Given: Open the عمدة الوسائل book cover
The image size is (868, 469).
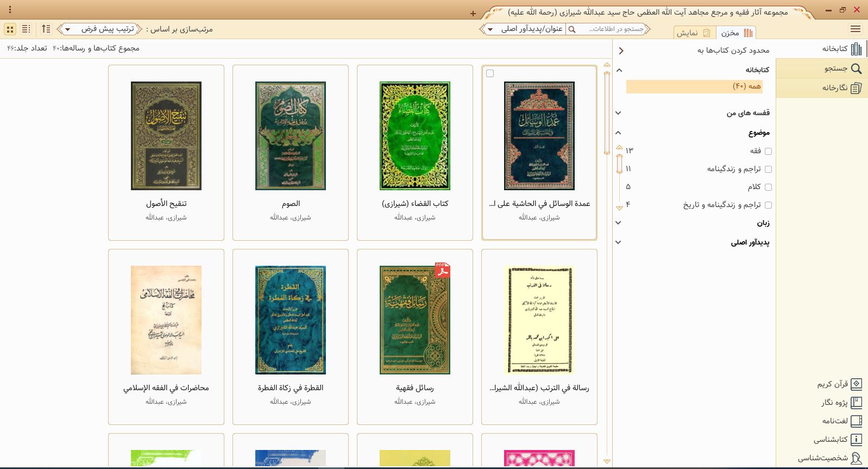Looking at the screenshot, I should click(539, 136).
